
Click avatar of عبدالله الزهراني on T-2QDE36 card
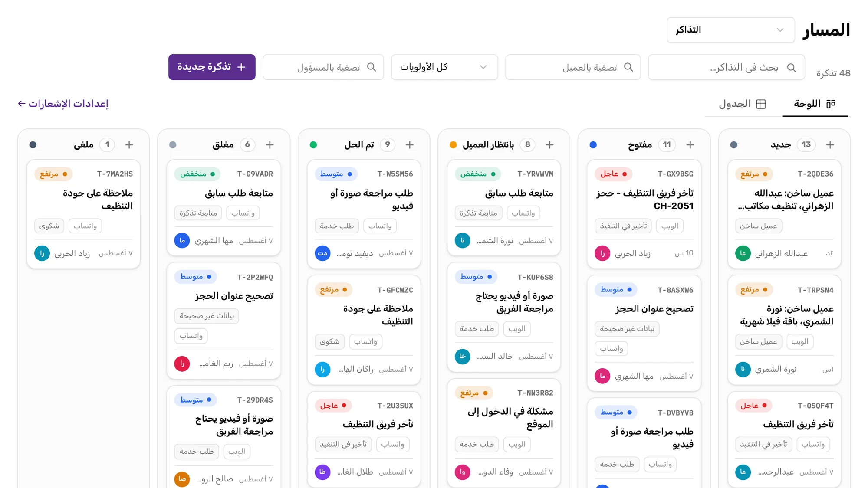tap(743, 253)
